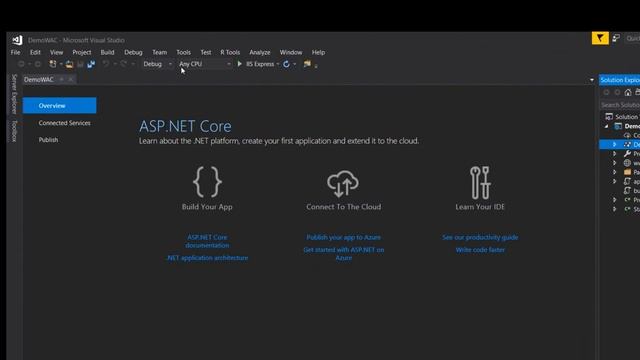Start debugging with the green play icon
This screenshot has width=640, height=360.
(240, 64)
